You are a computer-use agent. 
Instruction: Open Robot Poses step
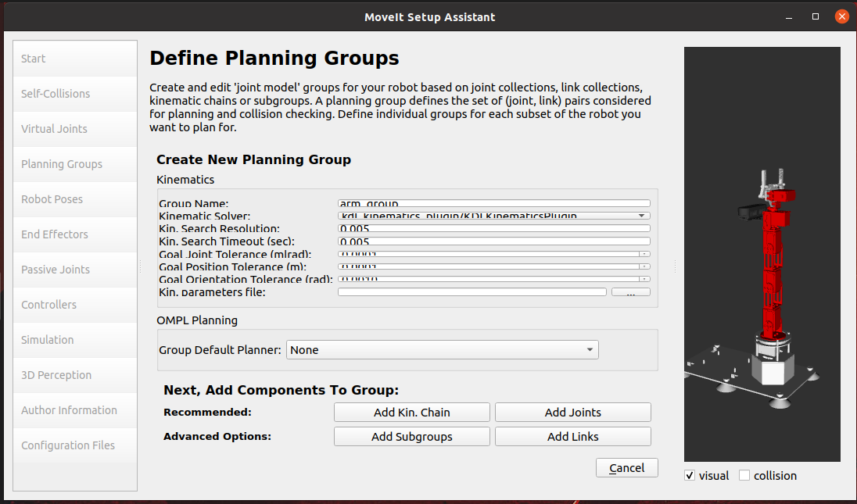(75, 199)
